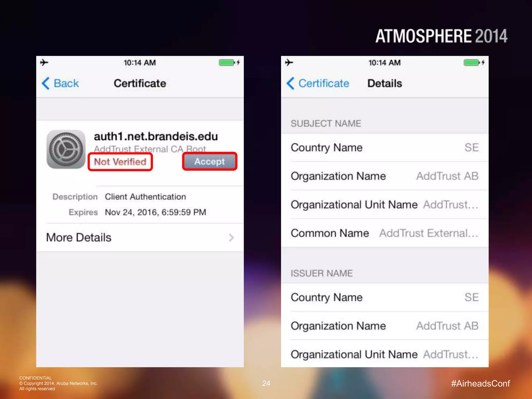Tap the 10:14 AM clock on the right phone

click(x=384, y=63)
